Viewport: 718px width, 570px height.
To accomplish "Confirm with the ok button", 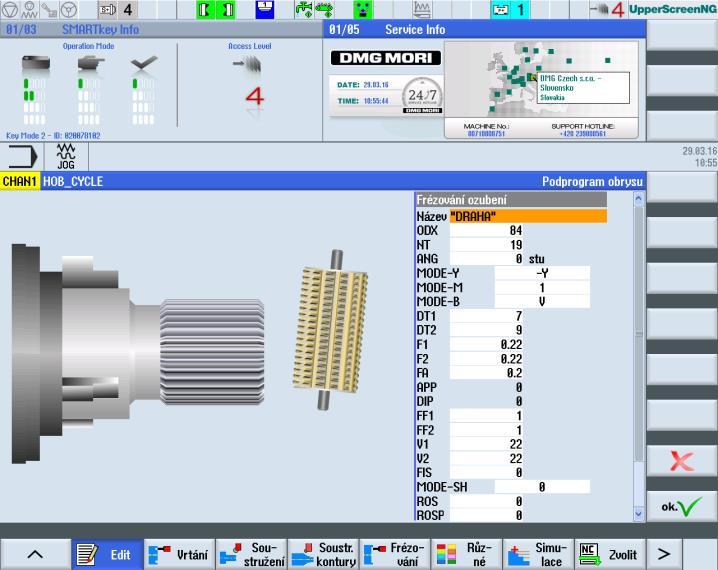I will coord(682,506).
